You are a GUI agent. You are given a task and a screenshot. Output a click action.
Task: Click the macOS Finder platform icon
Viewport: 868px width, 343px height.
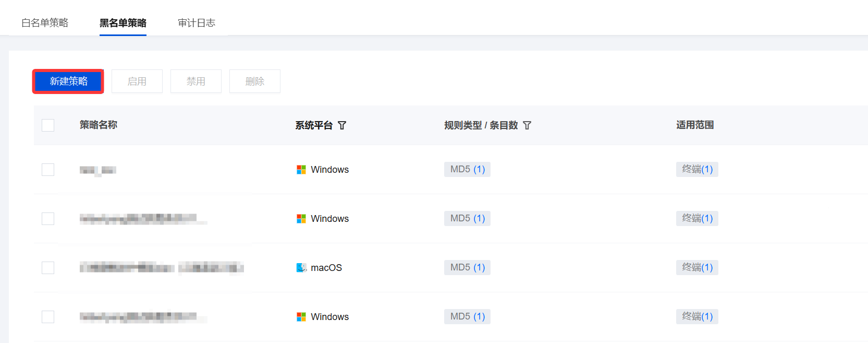[x=301, y=268]
